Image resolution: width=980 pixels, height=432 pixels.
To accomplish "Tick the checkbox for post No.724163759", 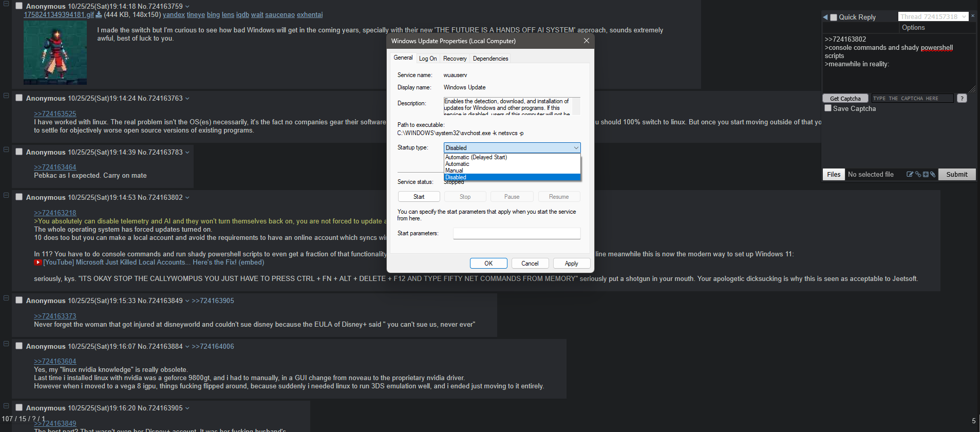I will tap(19, 6).
